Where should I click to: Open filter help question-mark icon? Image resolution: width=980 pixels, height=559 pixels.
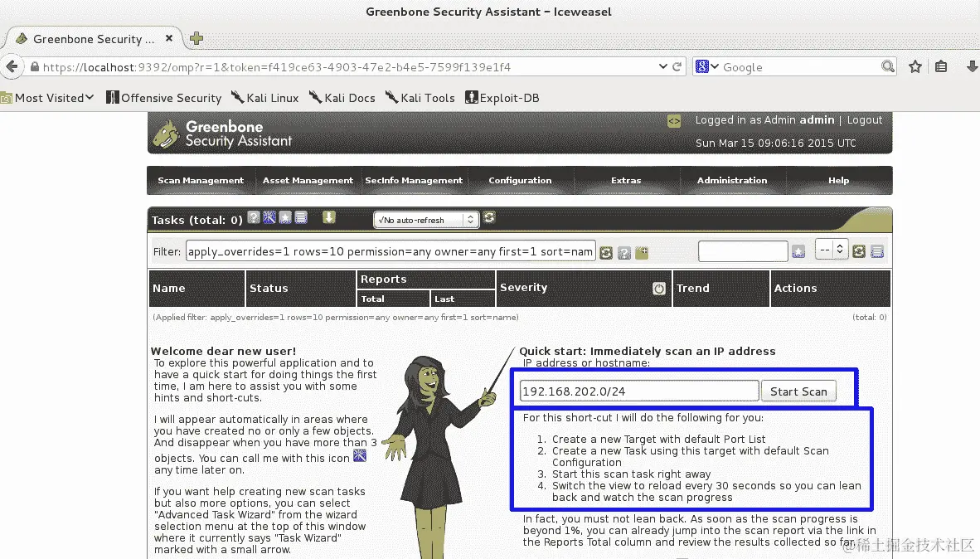click(x=623, y=252)
